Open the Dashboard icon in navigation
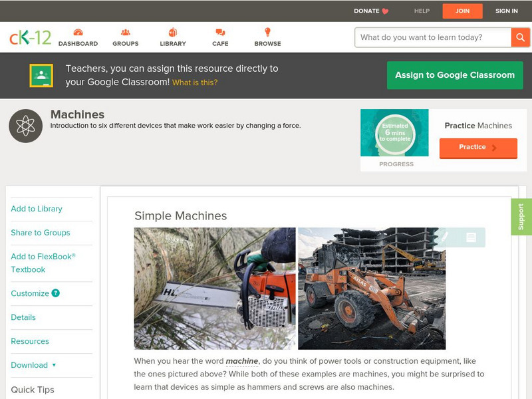 click(x=78, y=33)
